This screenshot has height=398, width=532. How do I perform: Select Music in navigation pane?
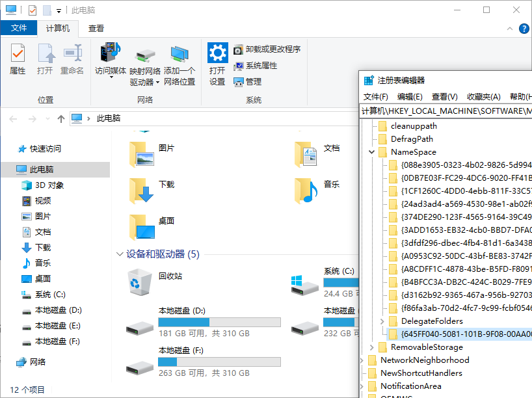pyautogui.click(x=36, y=263)
